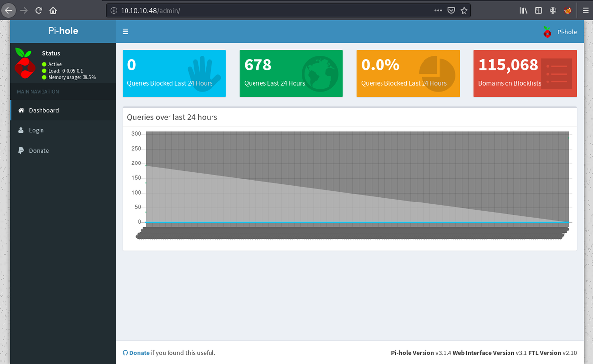
Task: Click the user icon next to Login
Action: 21,130
